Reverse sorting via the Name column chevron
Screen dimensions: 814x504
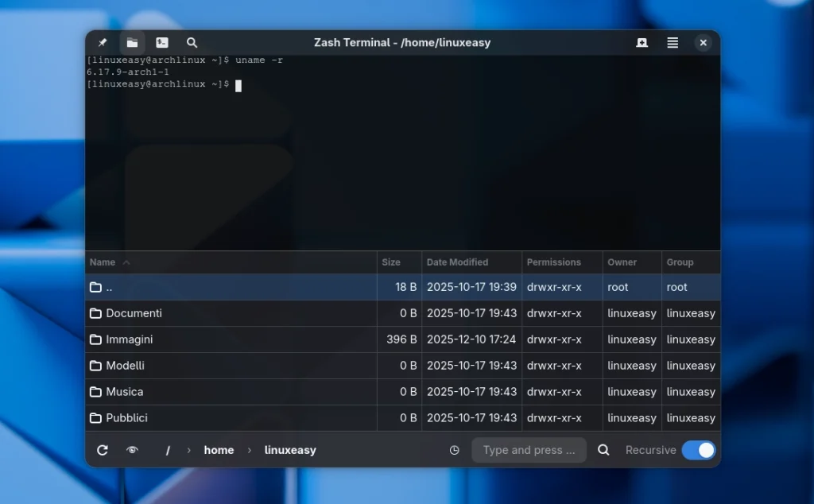point(125,262)
